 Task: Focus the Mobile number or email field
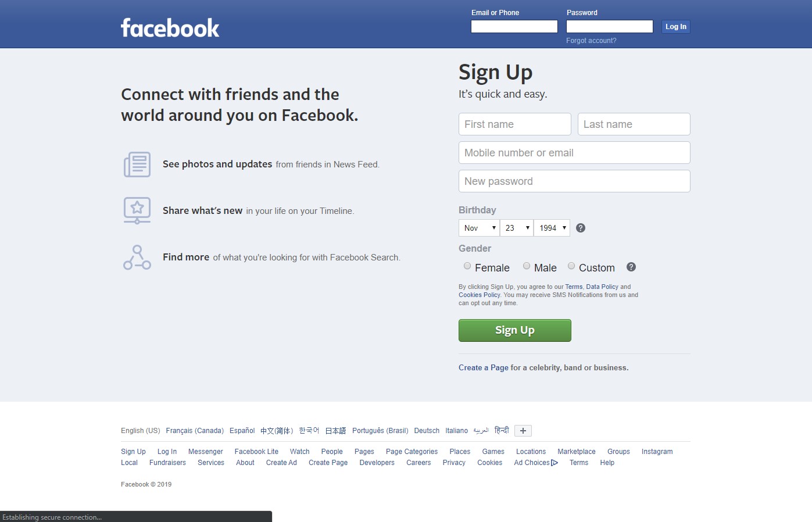tap(574, 153)
